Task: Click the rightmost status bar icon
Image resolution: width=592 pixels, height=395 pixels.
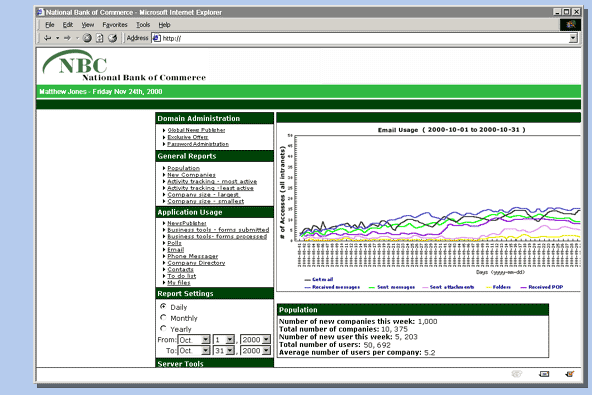Action: coord(569,374)
